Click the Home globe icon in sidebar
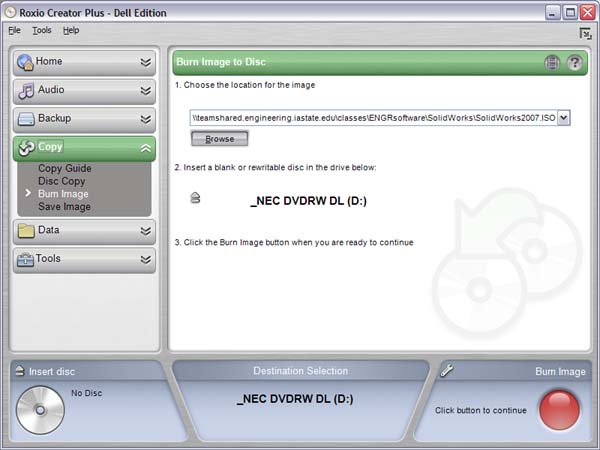 tap(25, 62)
